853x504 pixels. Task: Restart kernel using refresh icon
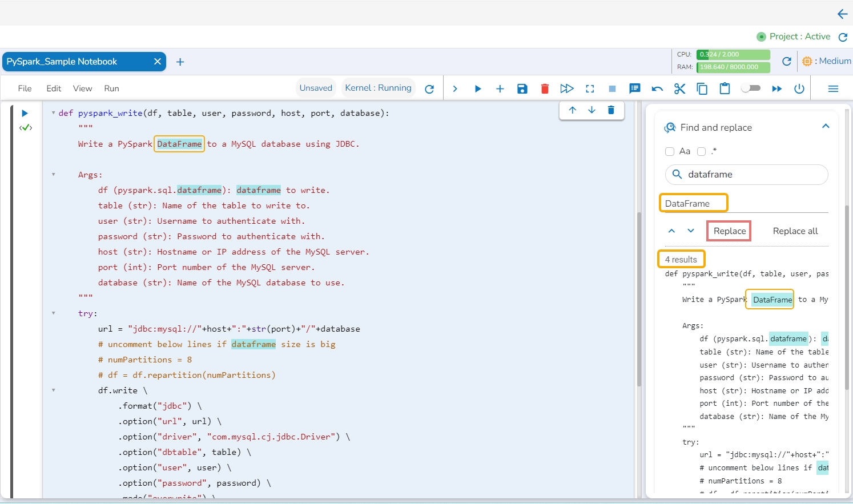click(x=429, y=88)
